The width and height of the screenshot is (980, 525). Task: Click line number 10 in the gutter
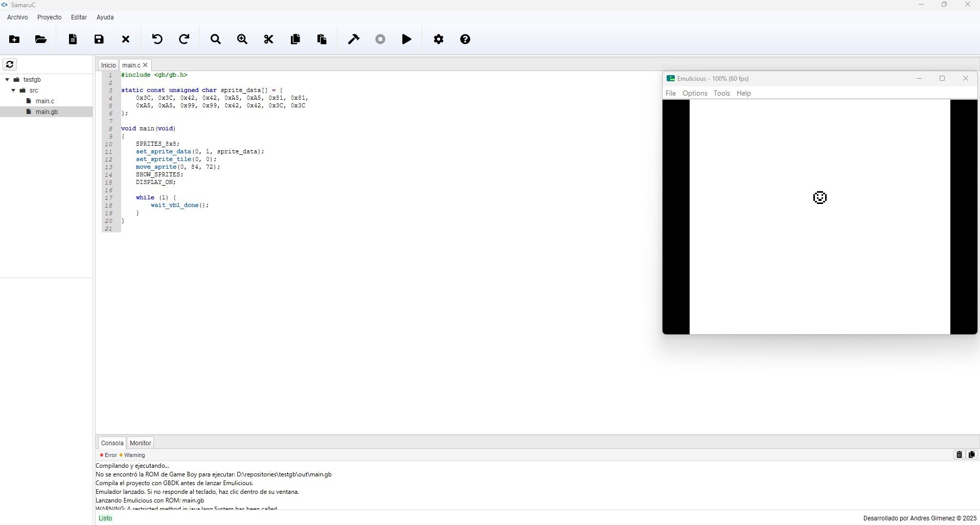tap(109, 144)
